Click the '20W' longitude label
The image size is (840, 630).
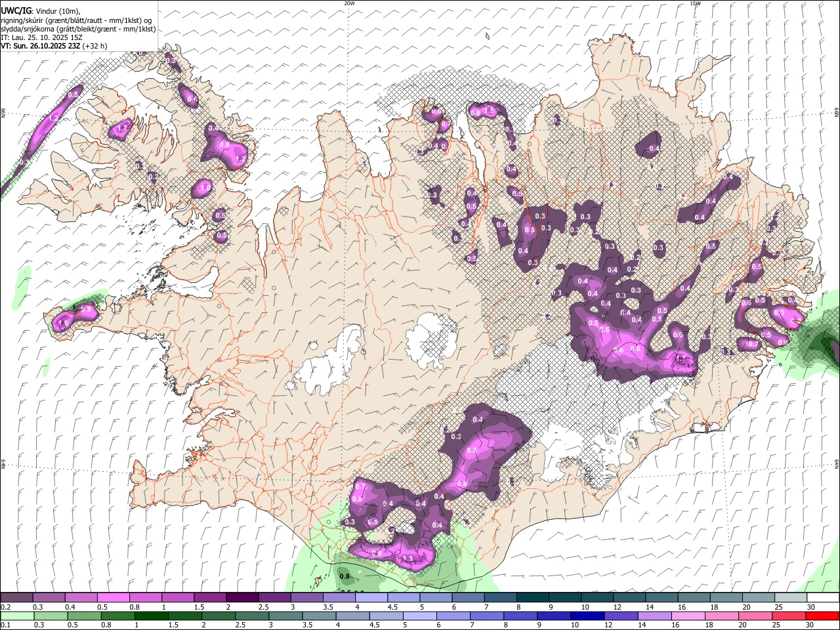click(349, 3)
